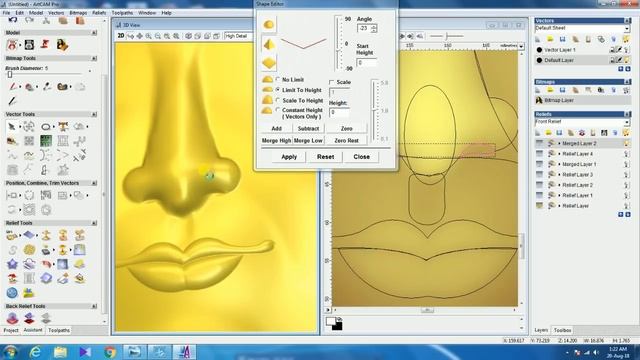Select the angular pyramid profile in Shape Editor
This screenshot has width=640, height=360.
(269, 44)
